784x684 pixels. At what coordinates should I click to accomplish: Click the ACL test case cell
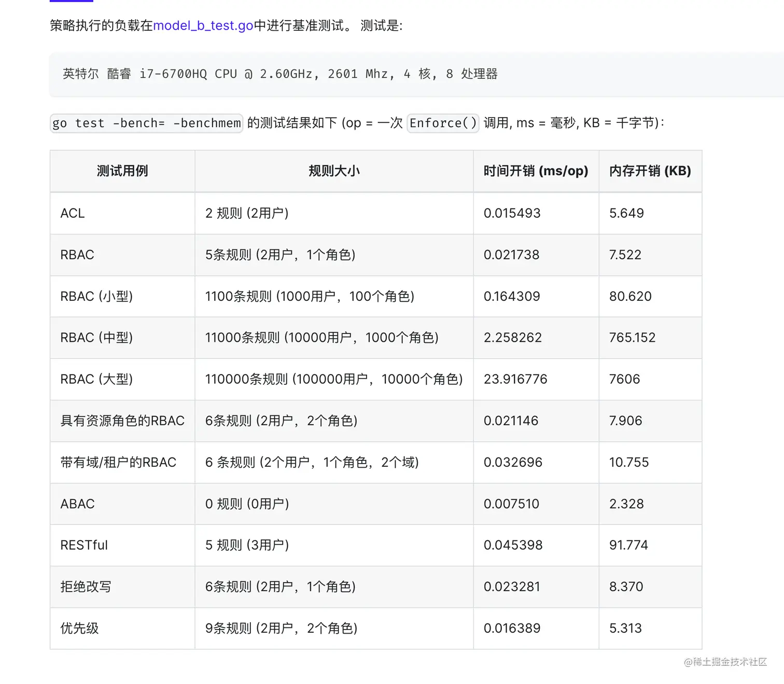point(122,213)
